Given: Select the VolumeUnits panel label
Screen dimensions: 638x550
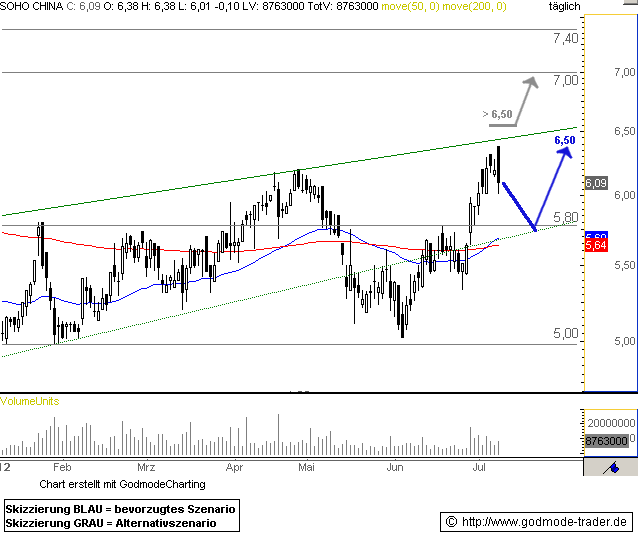Looking at the screenshot, I should click(30, 401).
